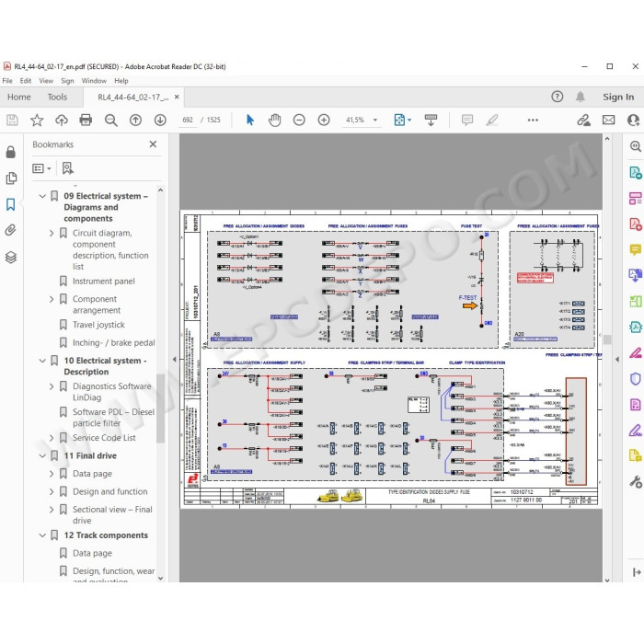
Task: Click the Sign In button
Action: [618, 98]
